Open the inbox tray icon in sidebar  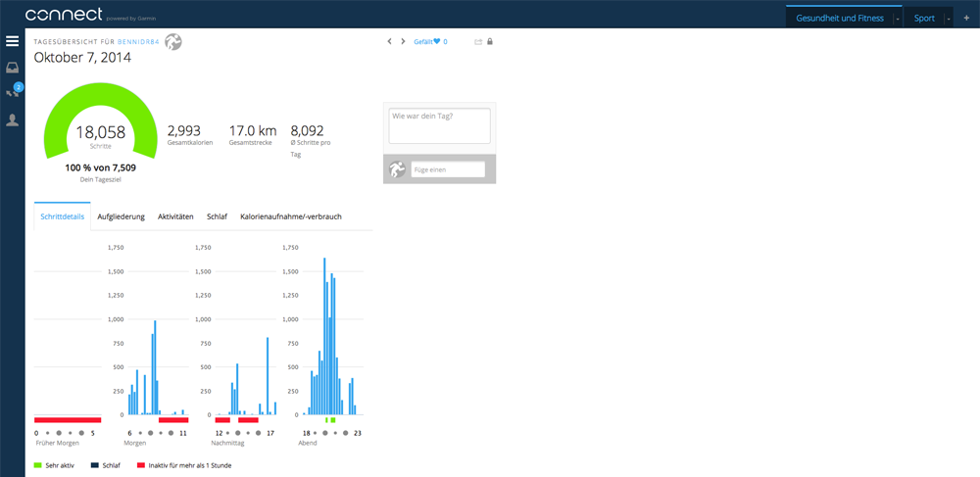[12, 68]
